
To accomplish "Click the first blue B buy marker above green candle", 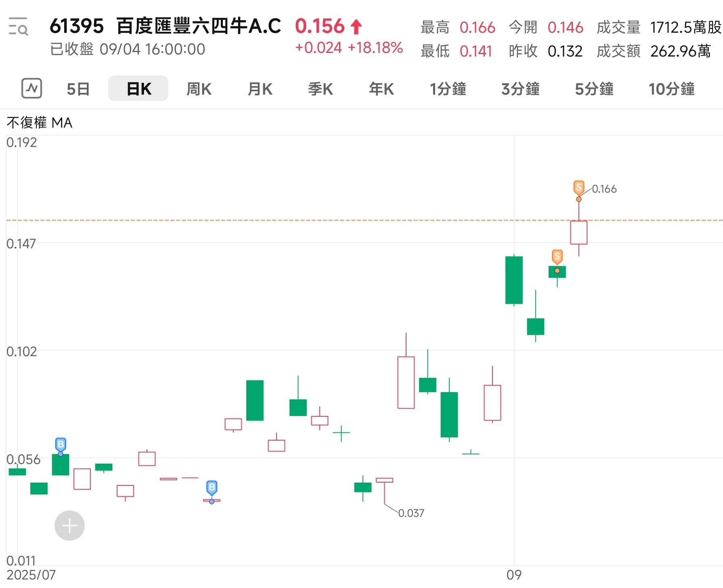I will click(61, 445).
